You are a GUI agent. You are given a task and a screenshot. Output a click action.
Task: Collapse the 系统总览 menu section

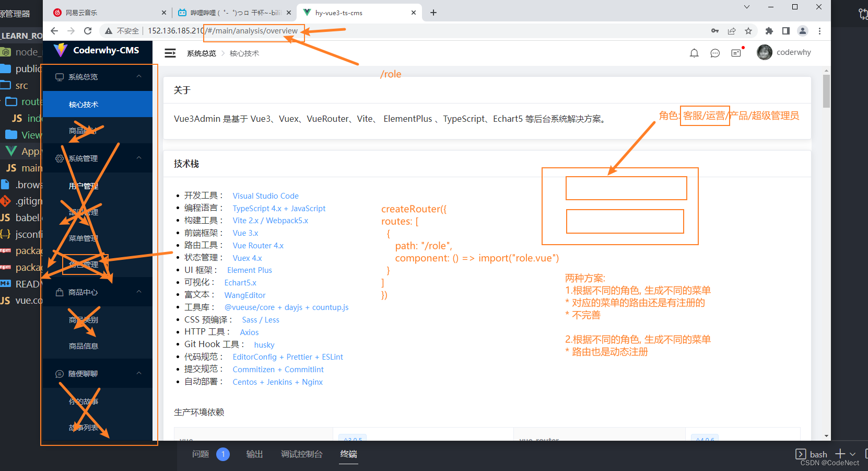coord(139,77)
